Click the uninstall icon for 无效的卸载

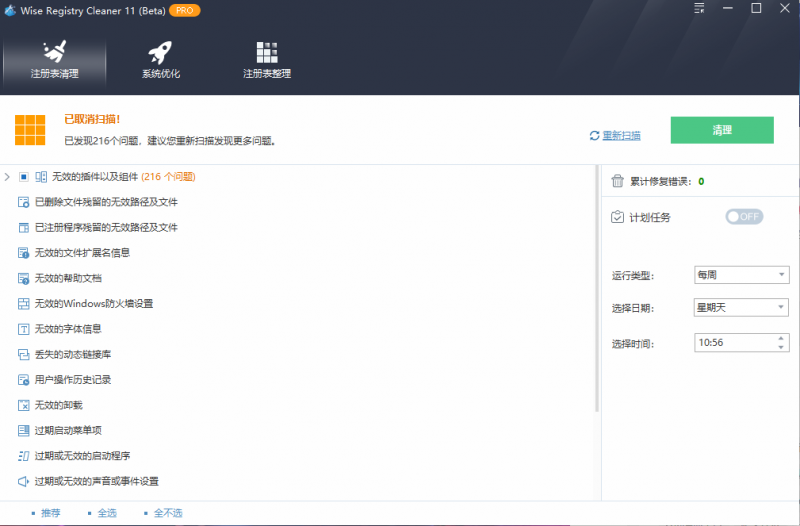tap(23, 406)
